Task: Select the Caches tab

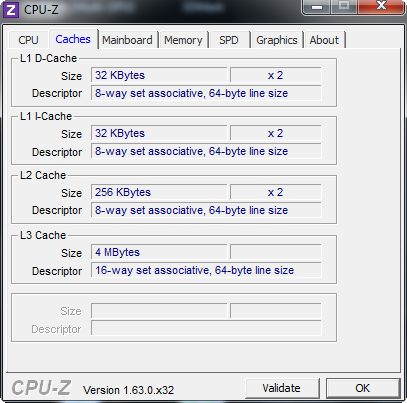Action: 73,39
